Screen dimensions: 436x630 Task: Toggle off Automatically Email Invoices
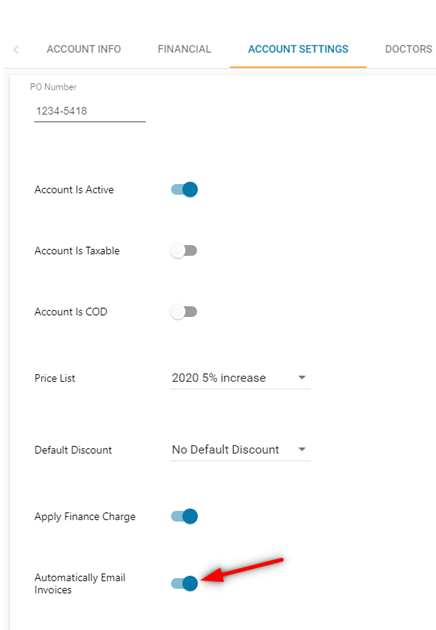point(184,583)
